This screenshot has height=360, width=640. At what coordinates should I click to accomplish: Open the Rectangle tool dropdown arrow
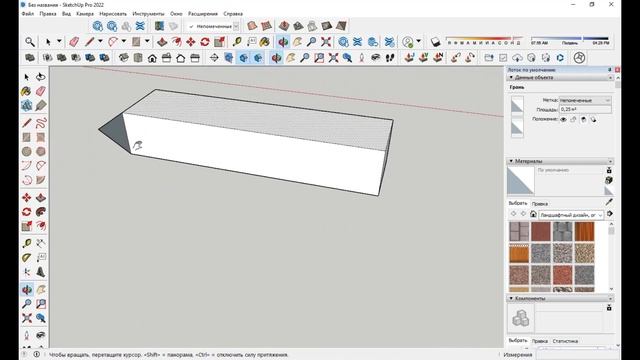[147, 42]
